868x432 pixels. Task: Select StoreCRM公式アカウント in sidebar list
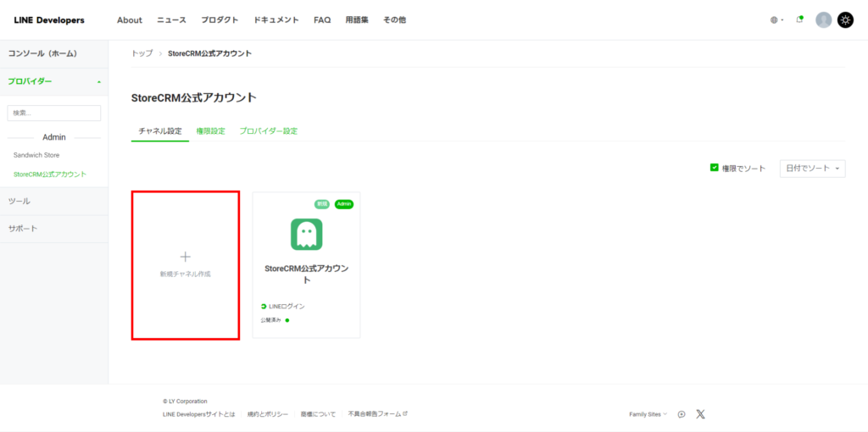coord(50,174)
